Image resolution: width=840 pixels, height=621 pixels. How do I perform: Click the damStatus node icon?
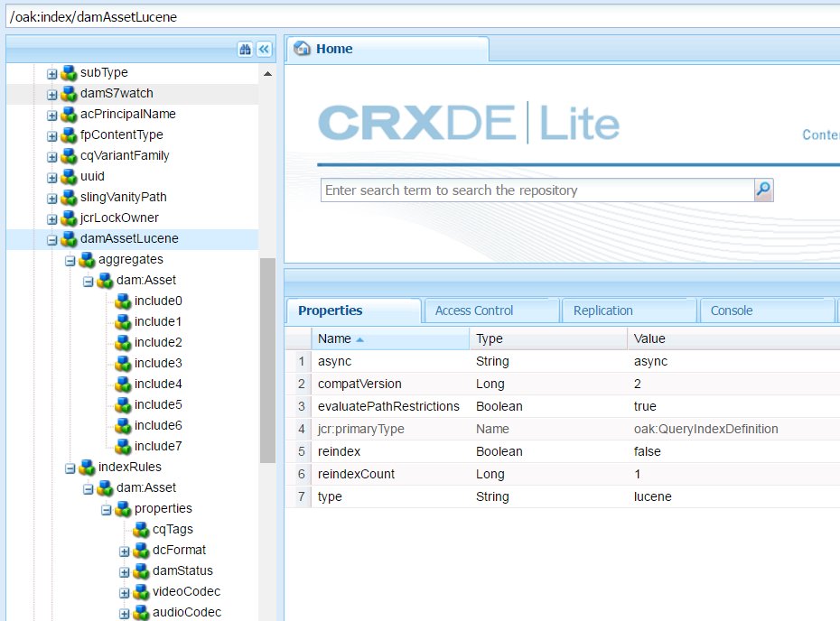click(x=142, y=571)
